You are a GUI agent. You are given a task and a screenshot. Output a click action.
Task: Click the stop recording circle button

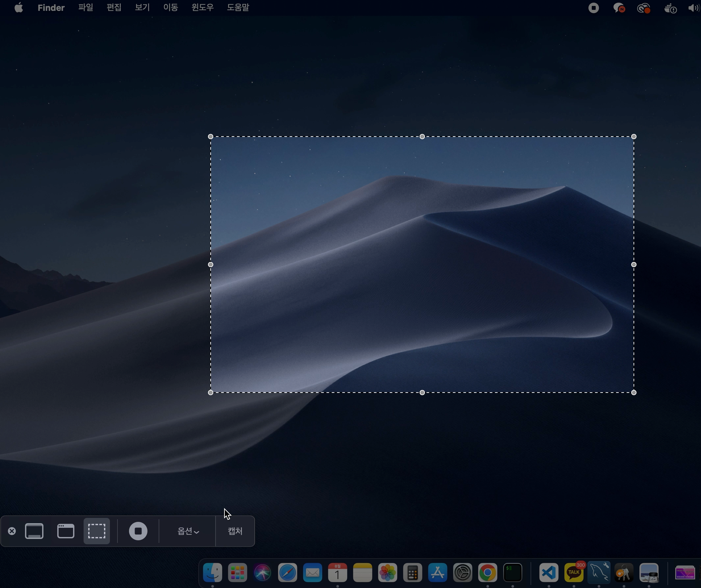point(138,531)
